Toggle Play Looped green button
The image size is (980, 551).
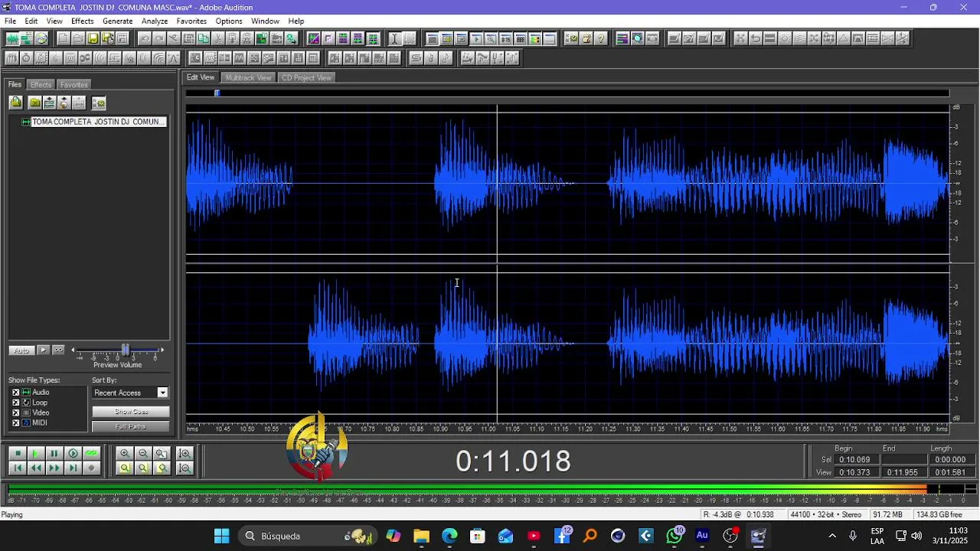click(91, 453)
